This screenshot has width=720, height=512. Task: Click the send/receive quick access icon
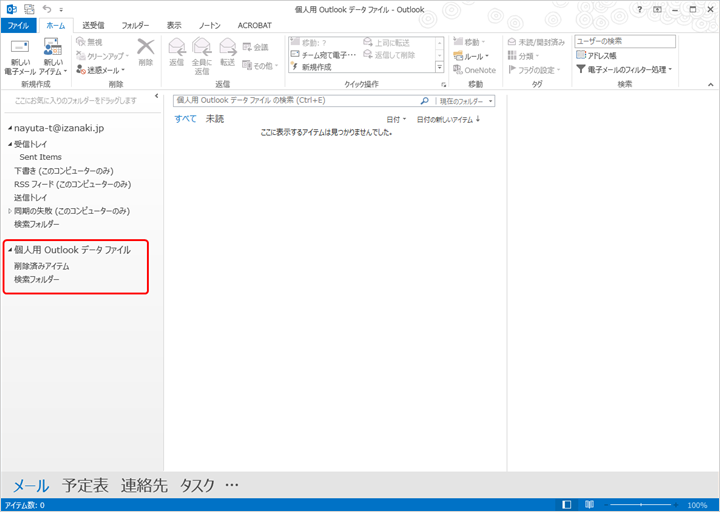(29, 9)
